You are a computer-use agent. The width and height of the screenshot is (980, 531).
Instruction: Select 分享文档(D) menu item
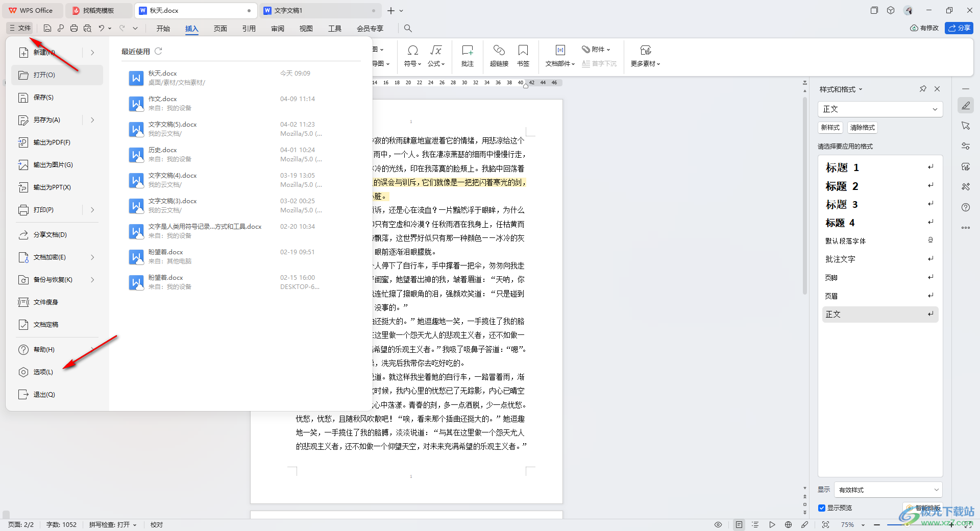[x=57, y=235]
